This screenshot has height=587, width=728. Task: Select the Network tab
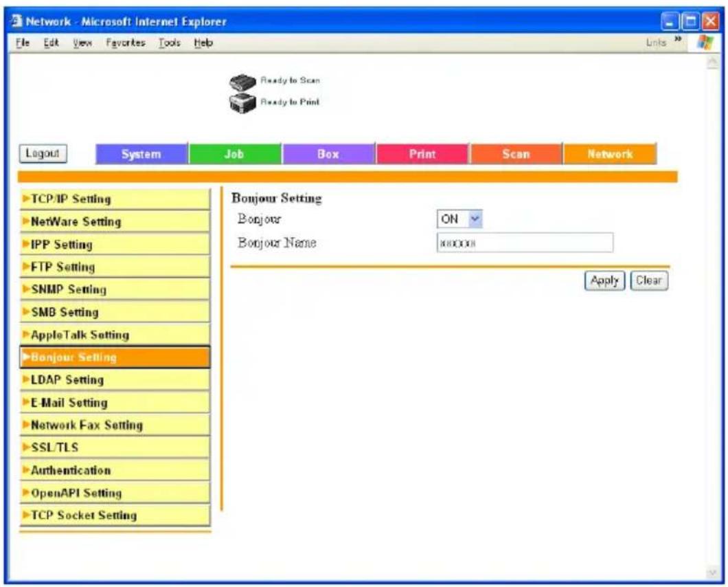[x=610, y=154]
